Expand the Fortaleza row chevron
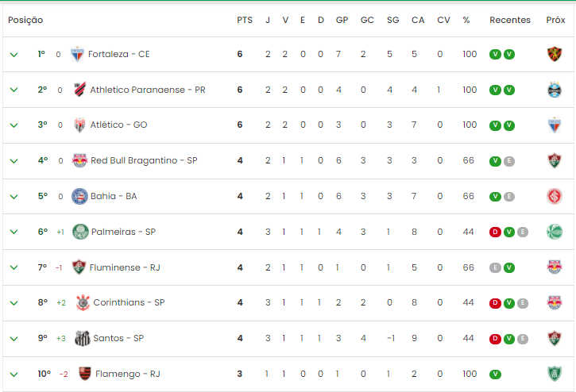 pos(14,55)
